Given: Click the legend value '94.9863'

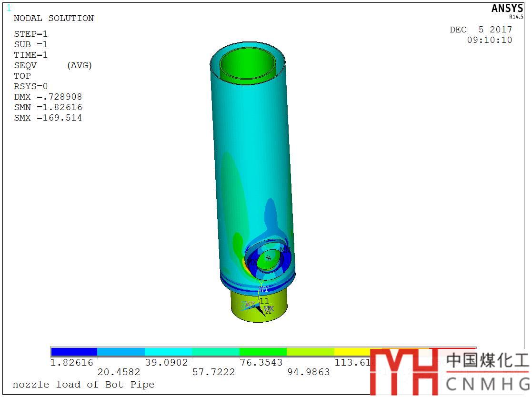Looking at the screenshot, I should [x=309, y=372].
